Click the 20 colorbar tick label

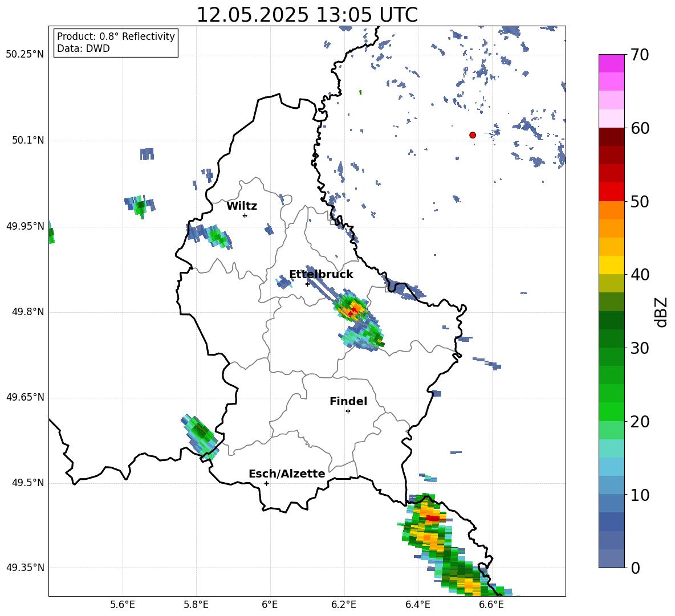640,422
